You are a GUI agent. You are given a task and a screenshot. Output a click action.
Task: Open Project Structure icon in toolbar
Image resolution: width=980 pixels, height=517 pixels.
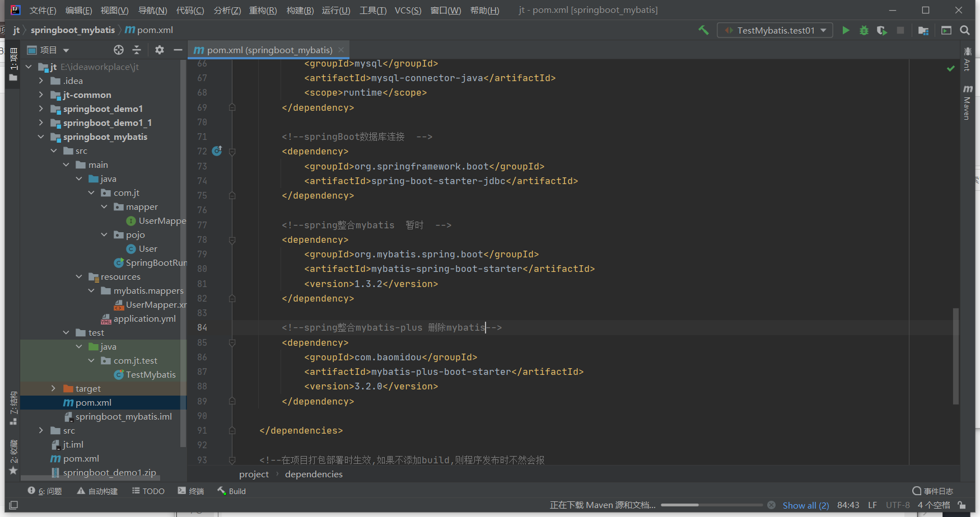click(923, 30)
